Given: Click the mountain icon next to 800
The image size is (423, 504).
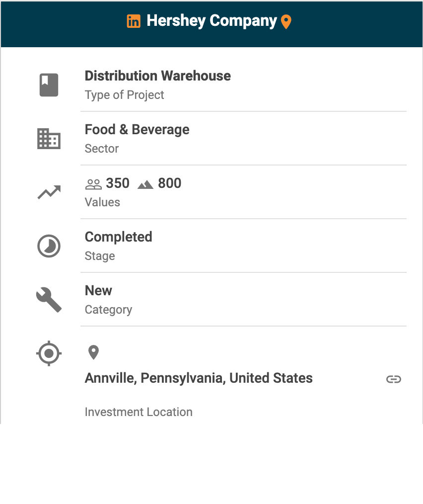Looking at the screenshot, I should [x=145, y=184].
